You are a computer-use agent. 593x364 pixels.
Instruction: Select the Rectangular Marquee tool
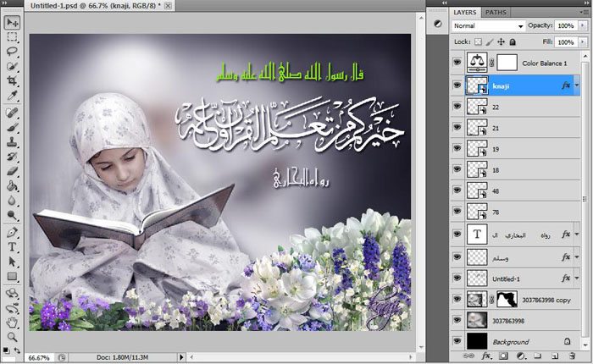click(x=13, y=37)
